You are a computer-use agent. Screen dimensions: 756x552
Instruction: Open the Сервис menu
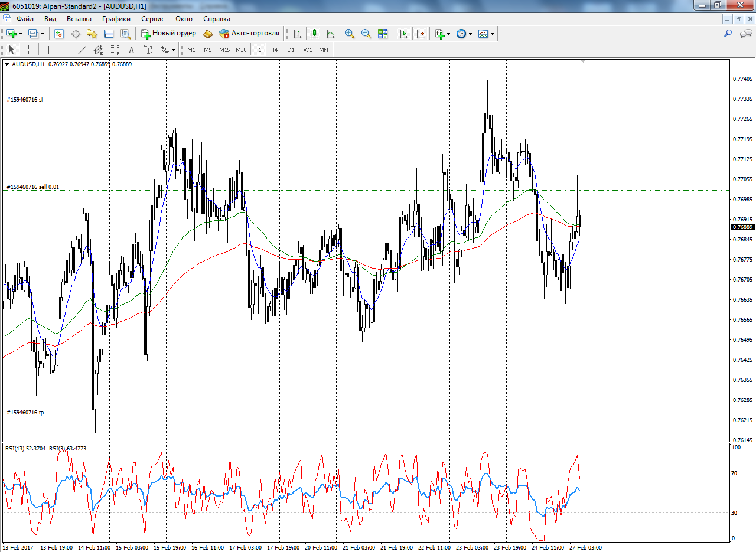point(153,19)
